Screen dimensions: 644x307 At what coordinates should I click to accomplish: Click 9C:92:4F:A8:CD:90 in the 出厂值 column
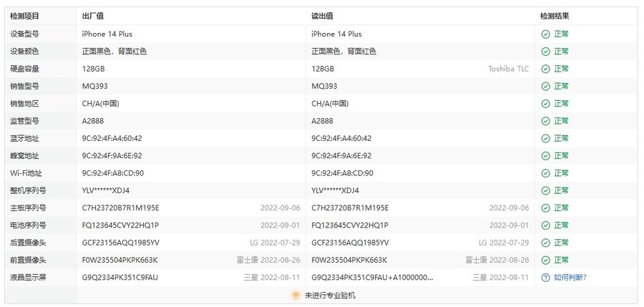tap(113, 173)
